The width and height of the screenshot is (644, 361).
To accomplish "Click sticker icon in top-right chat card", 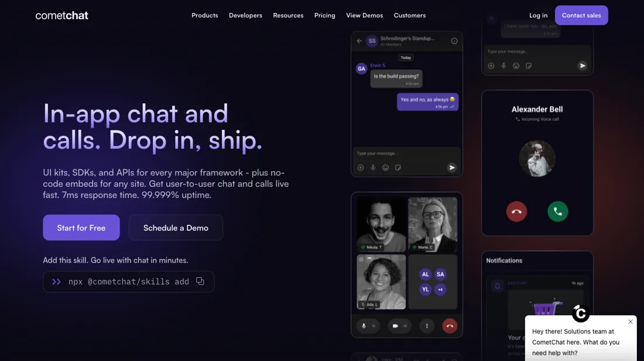I will (x=529, y=66).
